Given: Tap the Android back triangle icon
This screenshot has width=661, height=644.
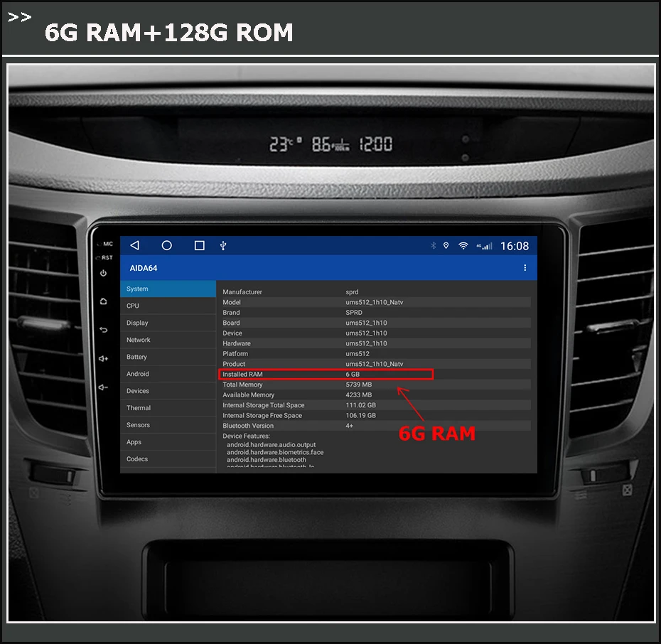Looking at the screenshot, I should pyautogui.click(x=134, y=245).
